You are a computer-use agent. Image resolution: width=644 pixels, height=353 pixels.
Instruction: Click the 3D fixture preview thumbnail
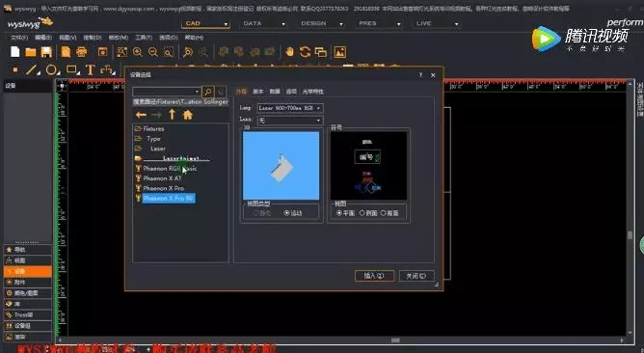click(281, 166)
